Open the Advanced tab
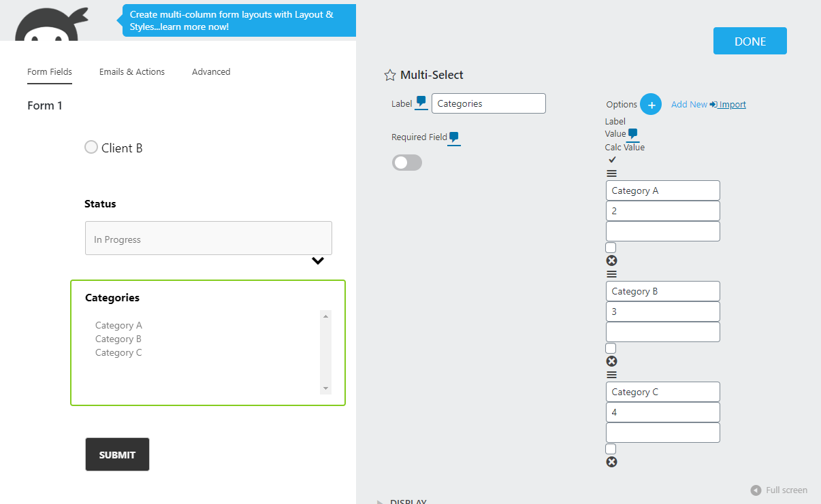 211,71
